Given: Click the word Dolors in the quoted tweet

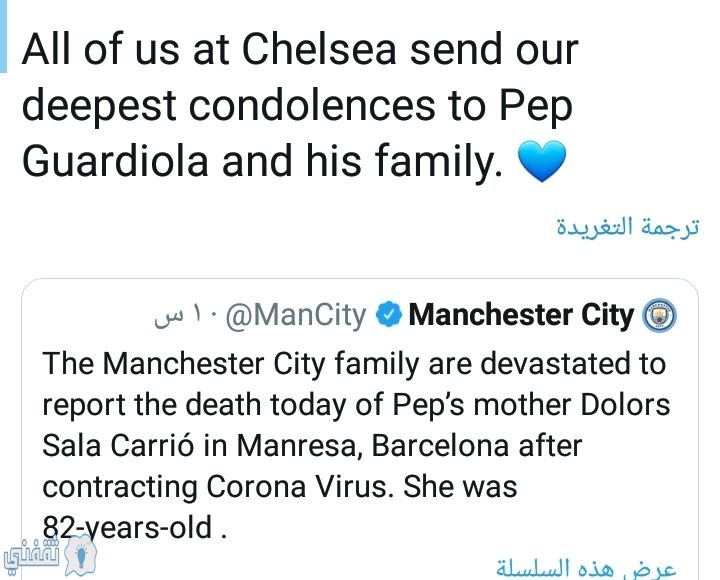Looking at the screenshot, I should click(x=625, y=405).
